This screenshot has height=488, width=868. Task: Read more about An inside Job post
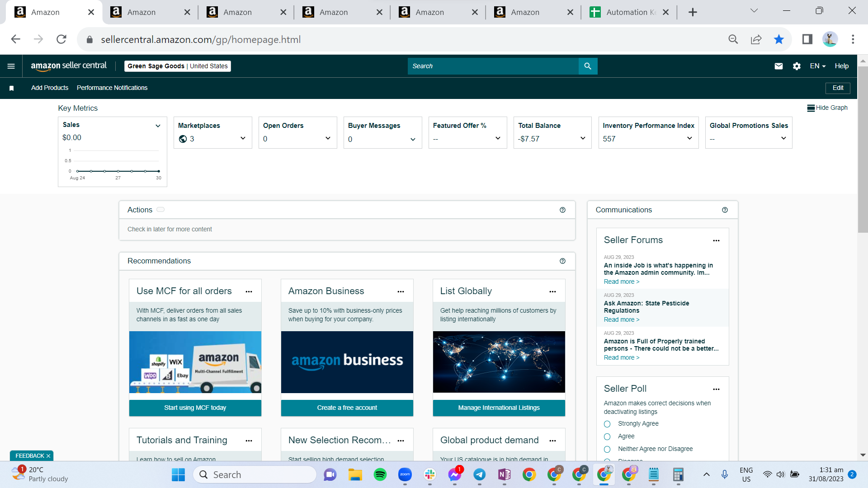point(622,282)
